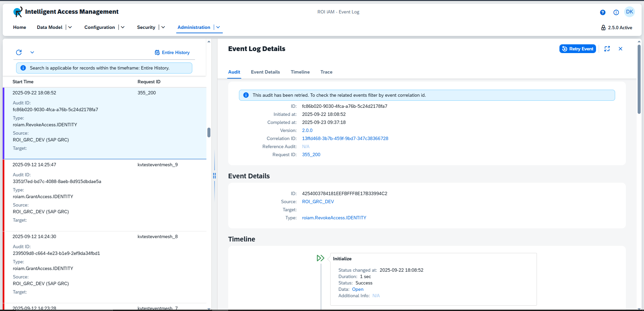Click the Entire History timeframe filter

(x=172, y=52)
